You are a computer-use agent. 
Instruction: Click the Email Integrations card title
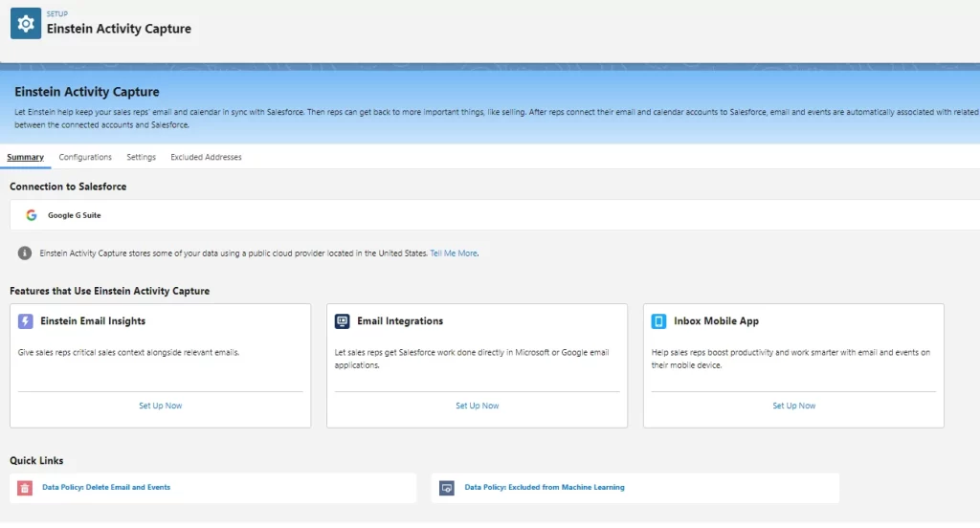point(400,320)
